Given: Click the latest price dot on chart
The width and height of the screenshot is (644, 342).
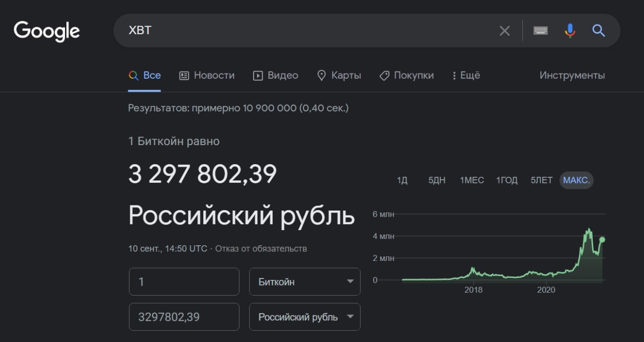Looking at the screenshot, I should tap(602, 240).
